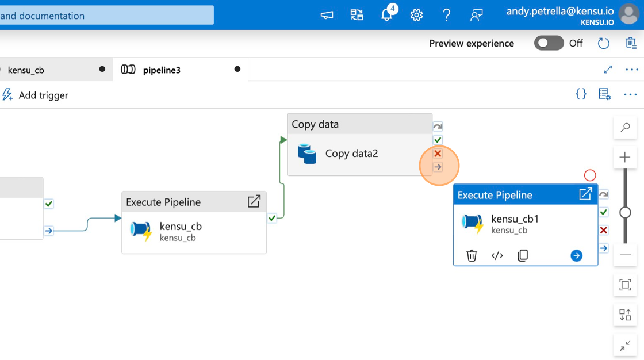Click kensu_cb1 add-output blue arrow button
The width and height of the screenshot is (644, 360).
576,255
